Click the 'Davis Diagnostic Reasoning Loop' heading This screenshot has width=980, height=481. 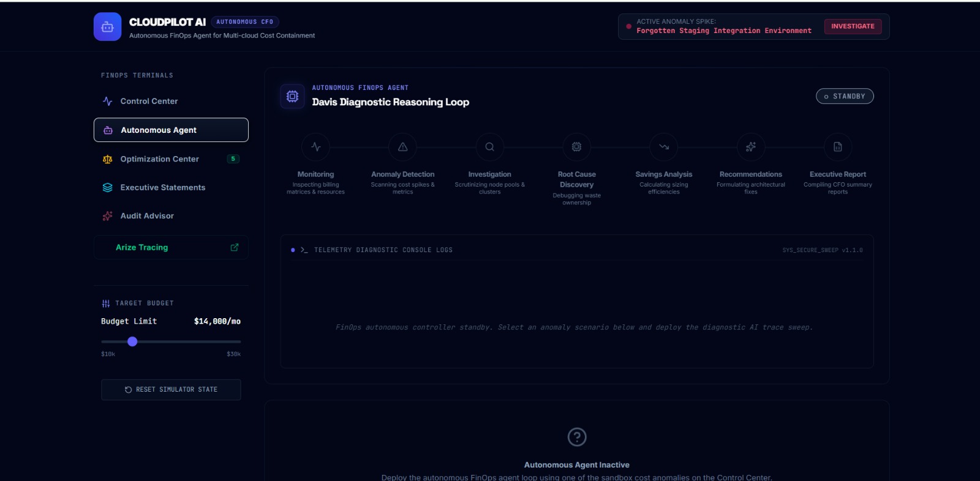pyautogui.click(x=391, y=102)
